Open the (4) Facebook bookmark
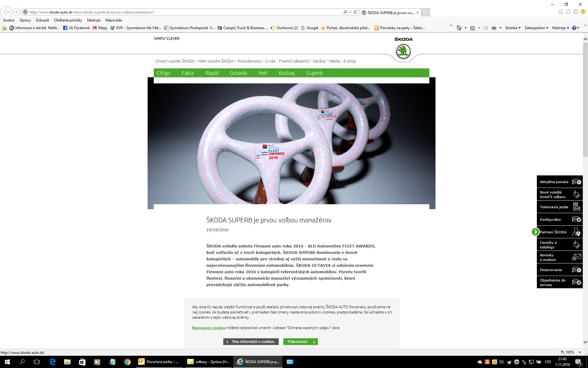The width and height of the screenshot is (588, 368). pos(76,28)
